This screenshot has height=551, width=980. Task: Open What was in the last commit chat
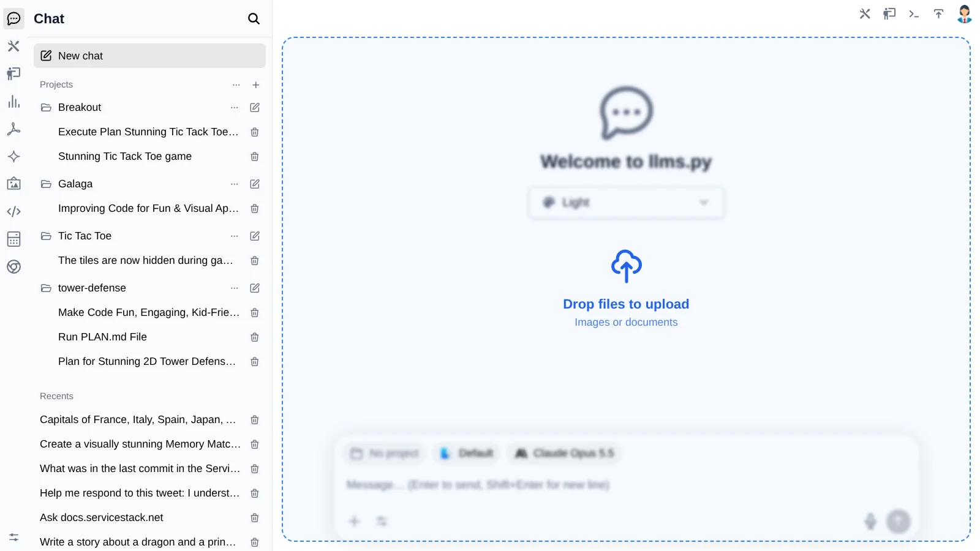[x=140, y=468]
